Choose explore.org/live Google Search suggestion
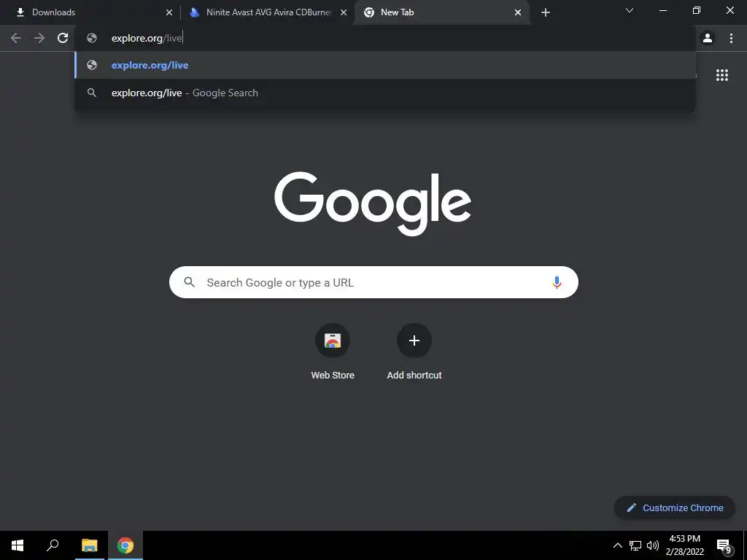 point(385,93)
